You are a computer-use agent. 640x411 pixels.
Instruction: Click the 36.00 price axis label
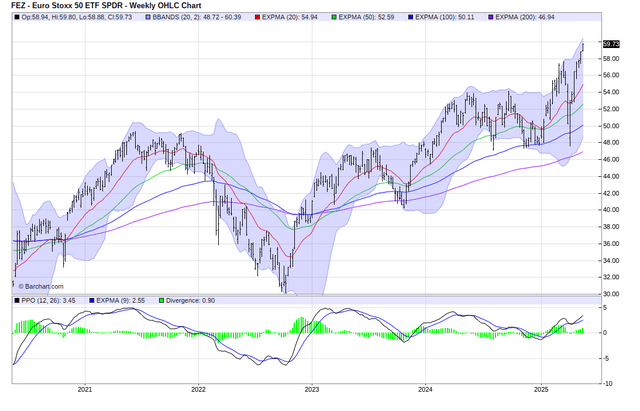[611, 244]
